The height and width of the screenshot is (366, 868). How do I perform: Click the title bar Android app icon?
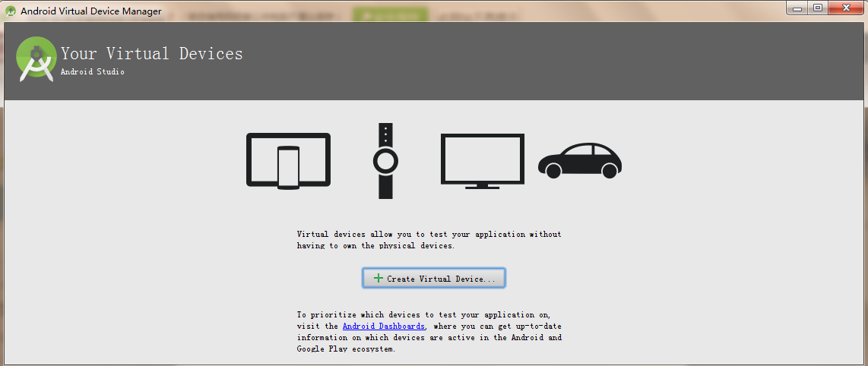tap(10, 11)
